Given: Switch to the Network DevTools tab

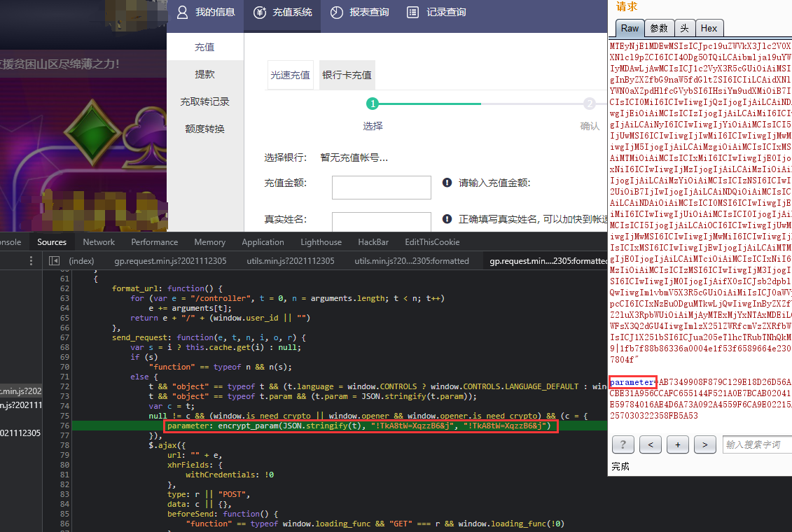Looking at the screenshot, I should (99, 242).
